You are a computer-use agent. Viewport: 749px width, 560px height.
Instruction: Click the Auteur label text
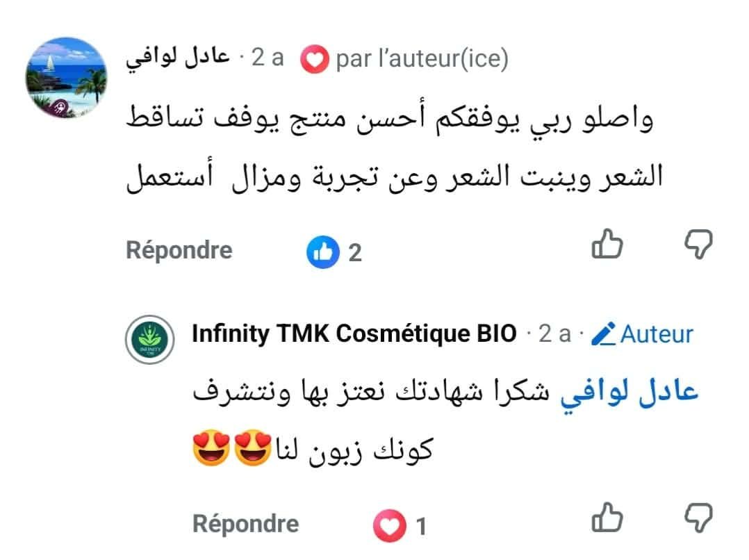[657, 334]
